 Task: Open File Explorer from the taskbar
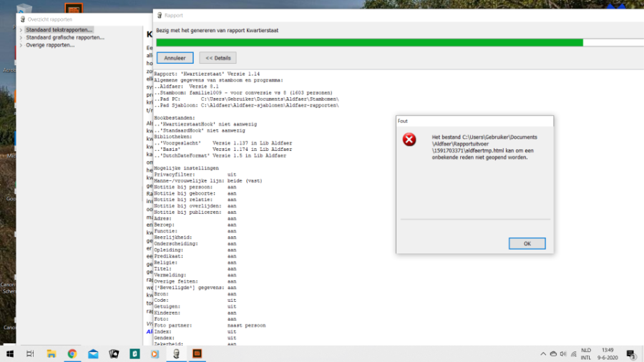(52, 353)
